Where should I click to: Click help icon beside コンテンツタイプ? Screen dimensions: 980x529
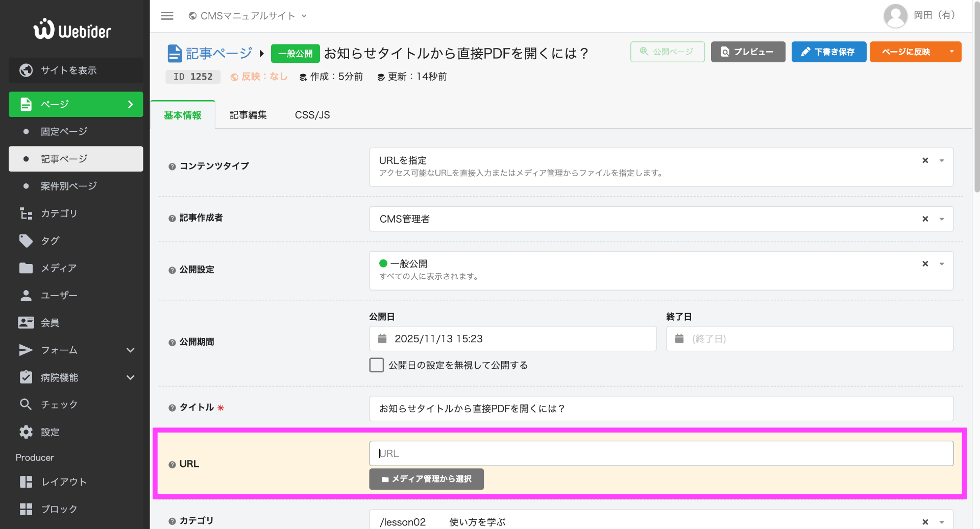coord(172,166)
